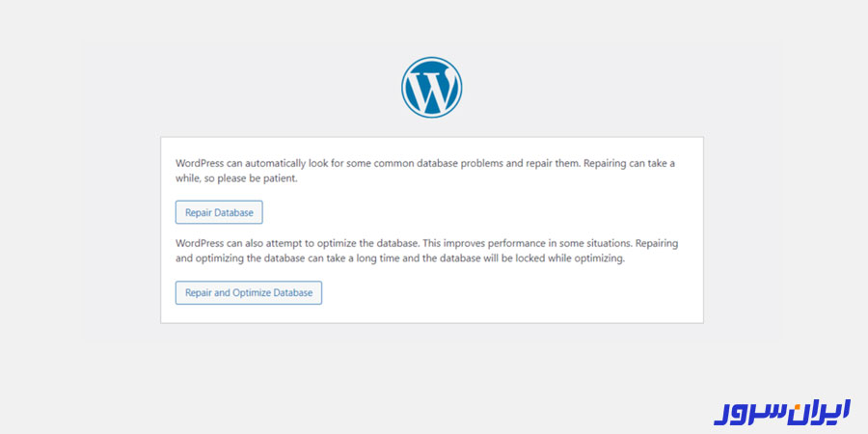Image resolution: width=868 pixels, height=434 pixels.
Task: Click the word WordPress starting the first paragraph
Action: (x=200, y=164)
